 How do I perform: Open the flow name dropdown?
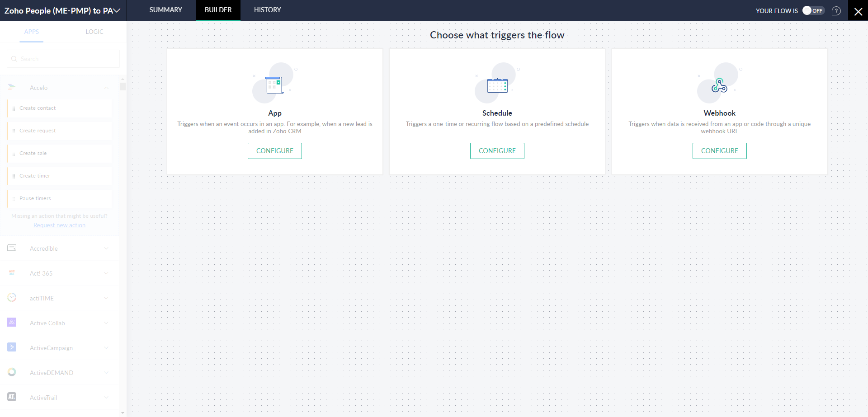click(117, 11)
